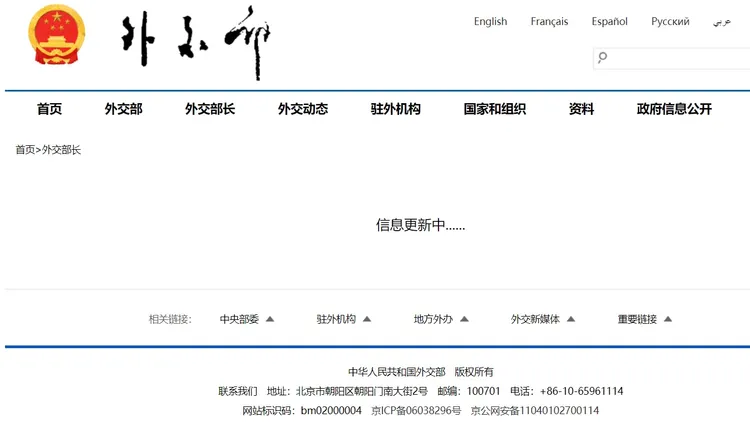Expand the 地方外办 related links dropdown
The image size is (750, 422).
[441, 319]
